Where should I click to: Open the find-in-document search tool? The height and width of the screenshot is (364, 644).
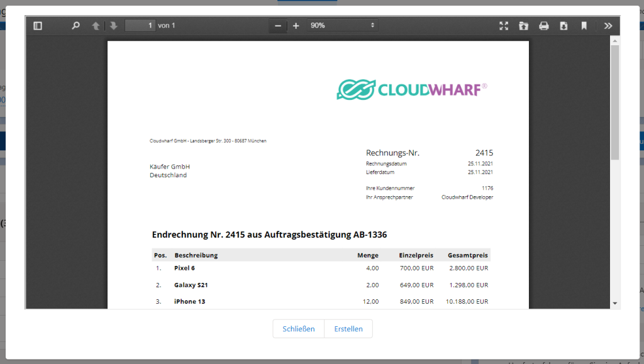pyautogui.click(x=76, y=26)
